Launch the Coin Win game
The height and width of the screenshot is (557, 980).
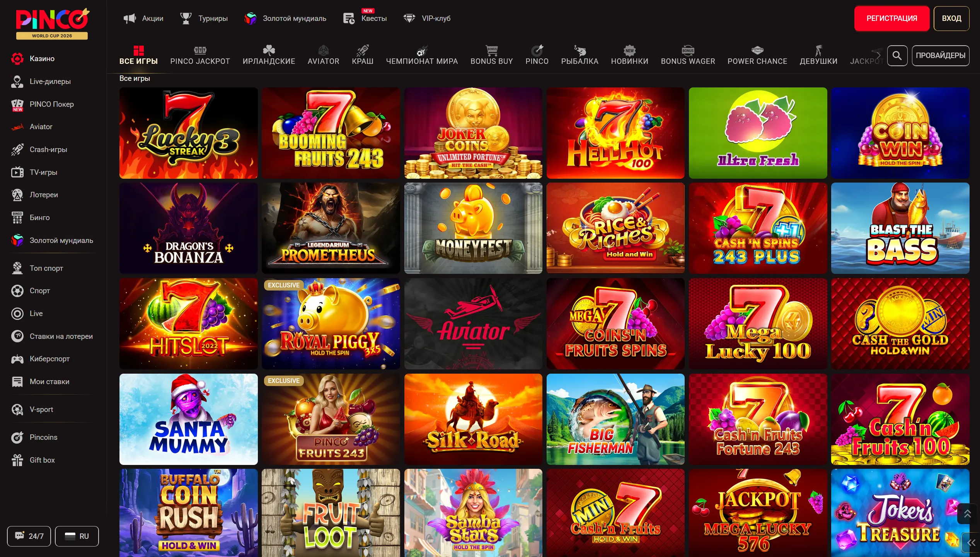tap(900, 133)
